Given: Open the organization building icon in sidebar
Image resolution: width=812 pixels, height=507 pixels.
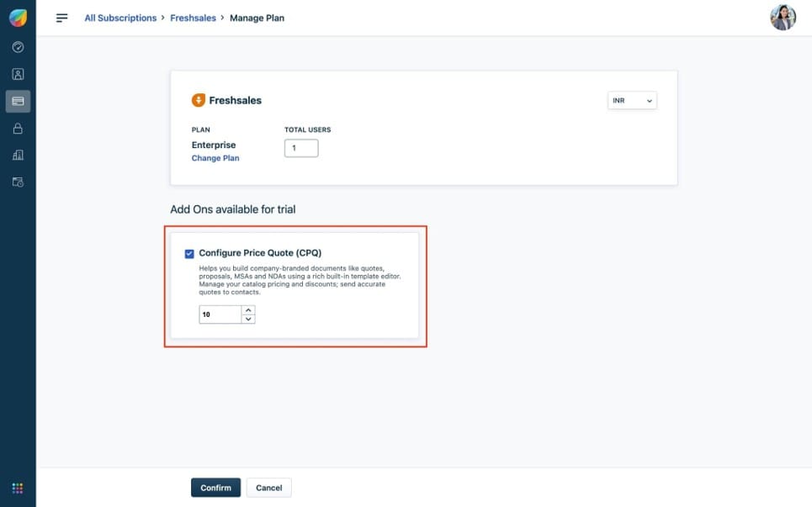Looking at the screenshot, I should click(18, 156).
